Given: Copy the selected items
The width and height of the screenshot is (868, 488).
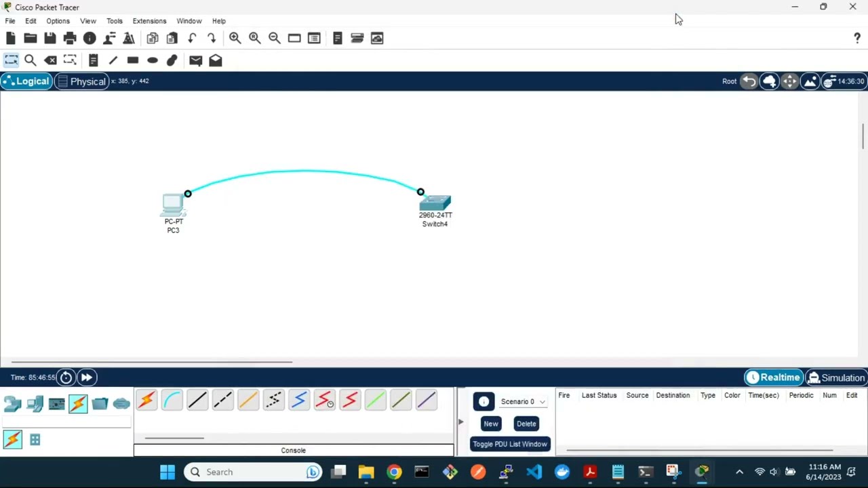Looking at the screenshot, I should coord(153,38).
